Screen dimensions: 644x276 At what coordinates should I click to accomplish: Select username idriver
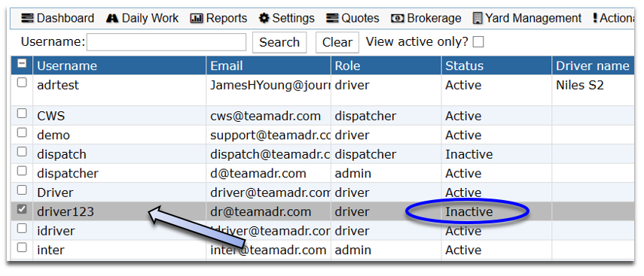56,231
